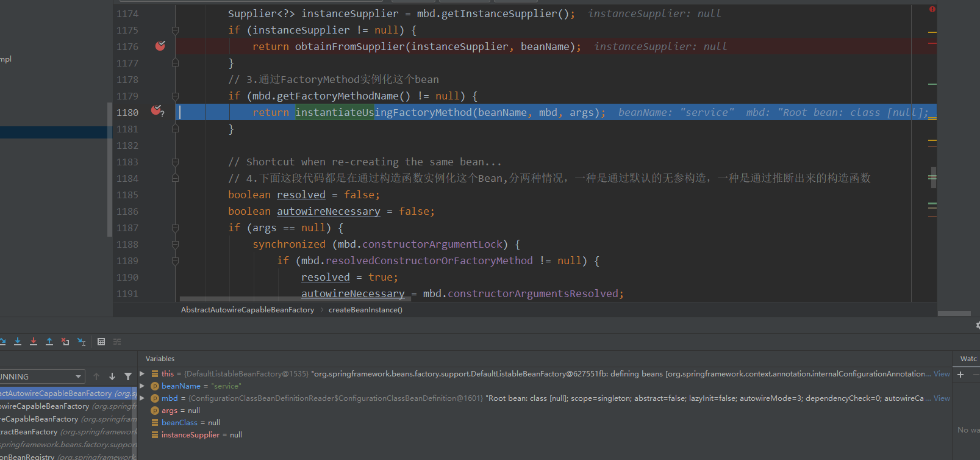Click constructorArgumentLock on line 1188
The image size is (980, 460).
tap(432, 244)
